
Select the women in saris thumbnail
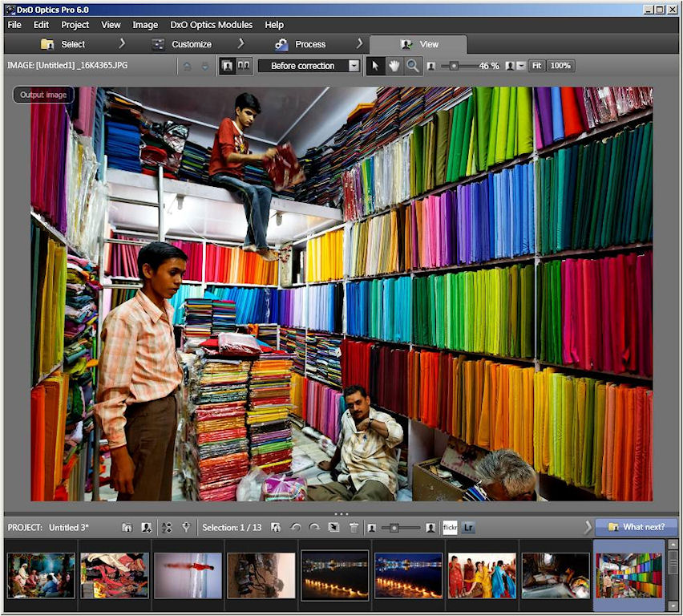tap(481, 574)
